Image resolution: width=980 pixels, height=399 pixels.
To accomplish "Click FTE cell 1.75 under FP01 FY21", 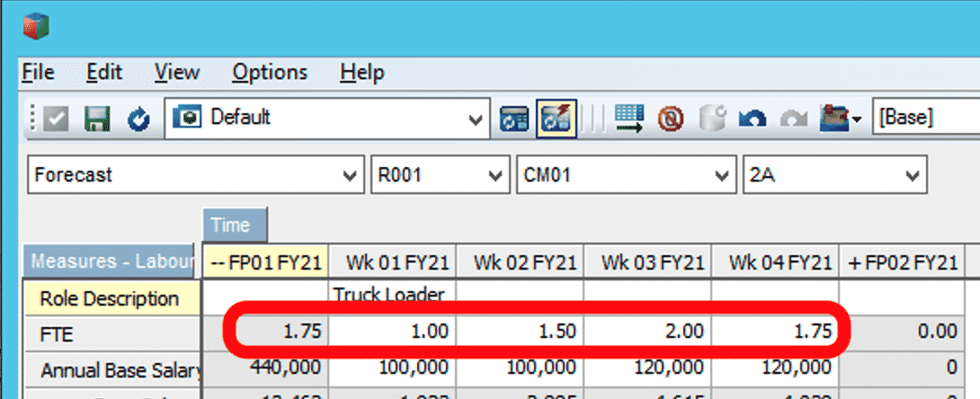I will tap(265, 332).
